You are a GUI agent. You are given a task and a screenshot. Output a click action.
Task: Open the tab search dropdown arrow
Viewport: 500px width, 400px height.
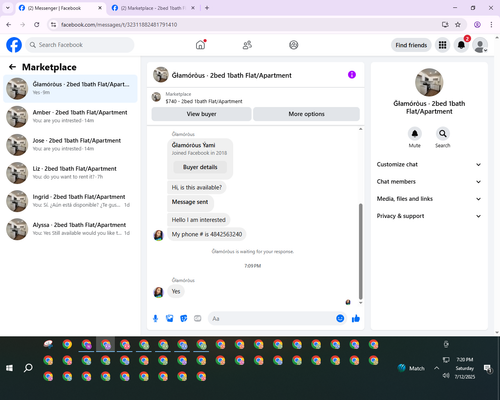(x=8, y=8)
